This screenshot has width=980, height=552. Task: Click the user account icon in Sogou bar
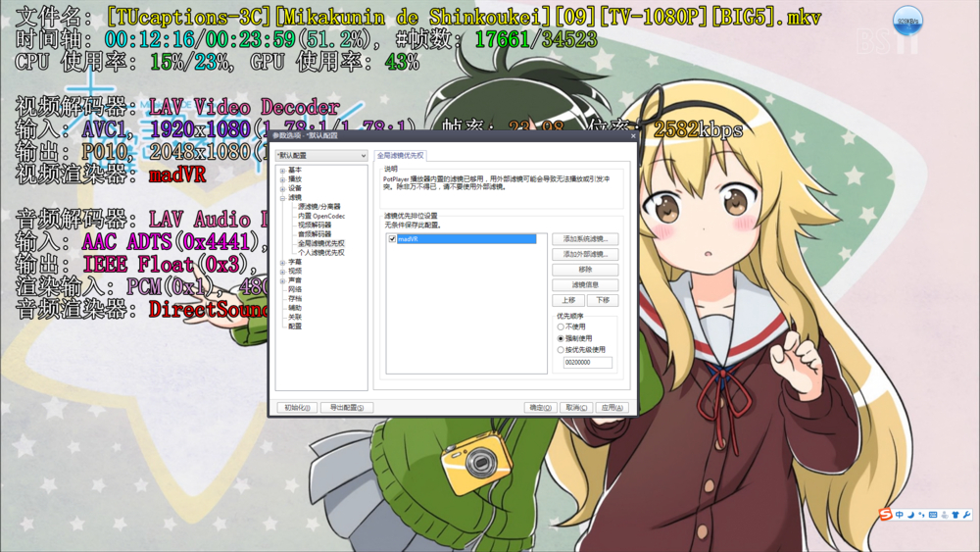(x=945, y=515)
